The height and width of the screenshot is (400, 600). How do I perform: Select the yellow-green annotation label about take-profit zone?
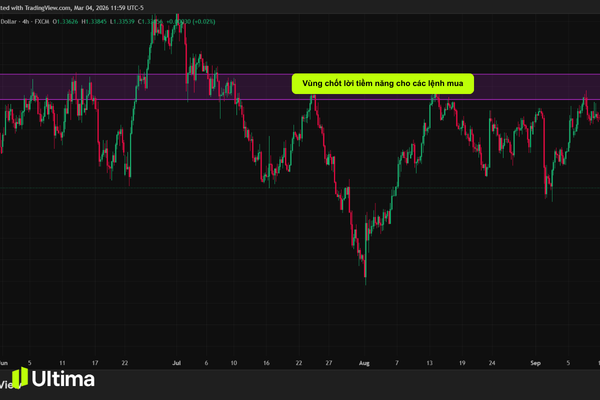click(x=383, y=83)
